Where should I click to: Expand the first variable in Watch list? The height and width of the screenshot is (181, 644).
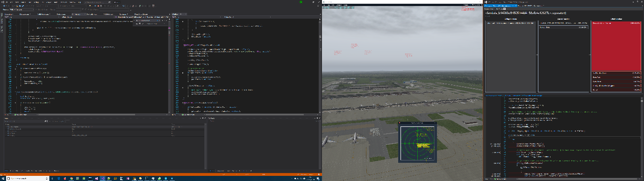[x=6, y=127]
